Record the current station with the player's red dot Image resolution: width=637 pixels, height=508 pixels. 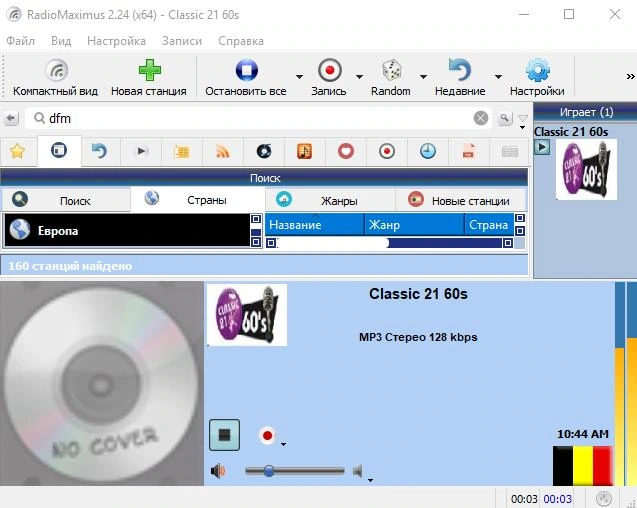pyautogui.click(x=267, y=436)
